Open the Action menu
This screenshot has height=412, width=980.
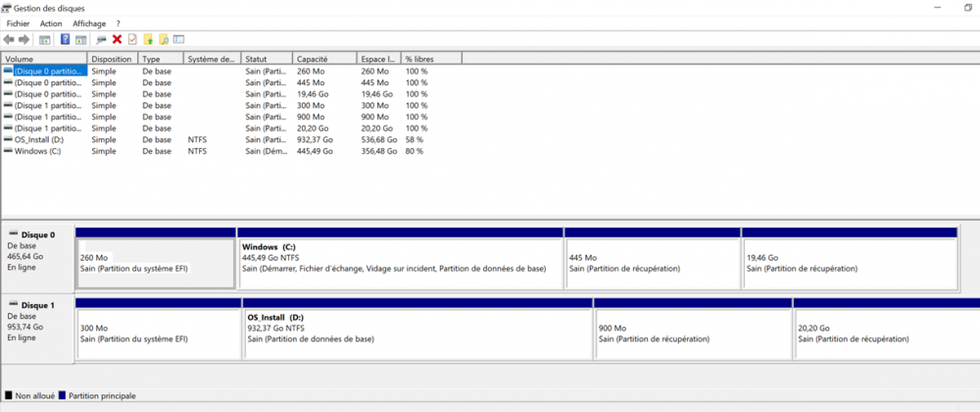pyautogui.click(x=51, y=24)
